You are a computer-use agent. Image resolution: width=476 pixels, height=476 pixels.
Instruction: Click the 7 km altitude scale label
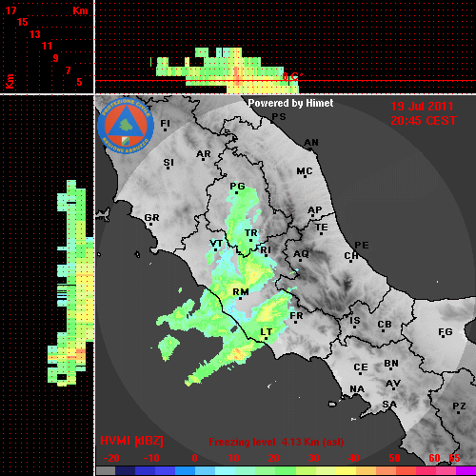[68, 70]
